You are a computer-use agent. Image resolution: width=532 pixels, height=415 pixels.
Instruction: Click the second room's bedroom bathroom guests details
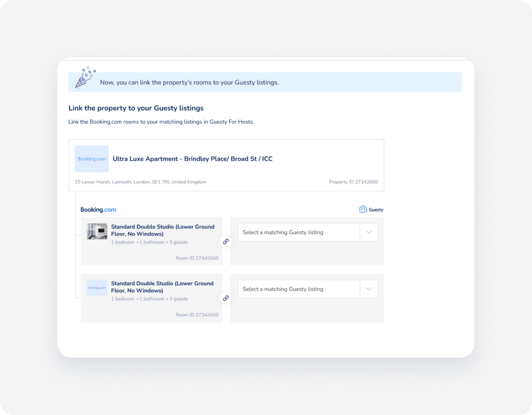[x=149, y=298]
